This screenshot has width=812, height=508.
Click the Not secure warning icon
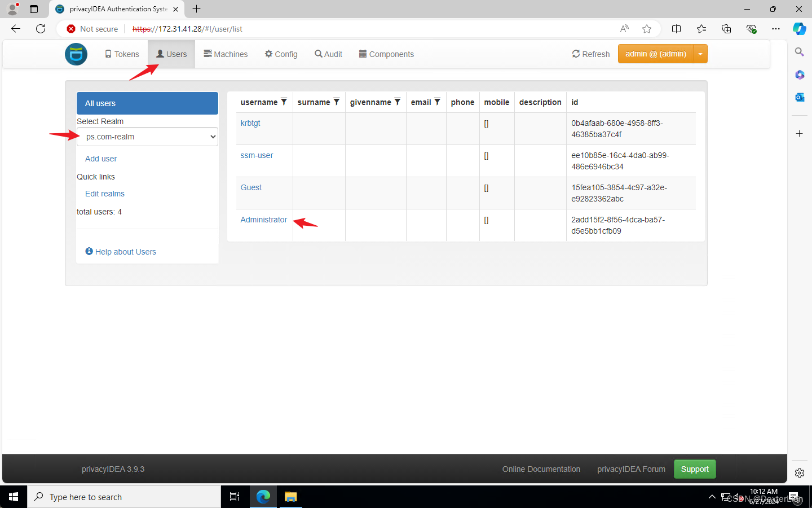pyautogui.click(x=71, y=29)
